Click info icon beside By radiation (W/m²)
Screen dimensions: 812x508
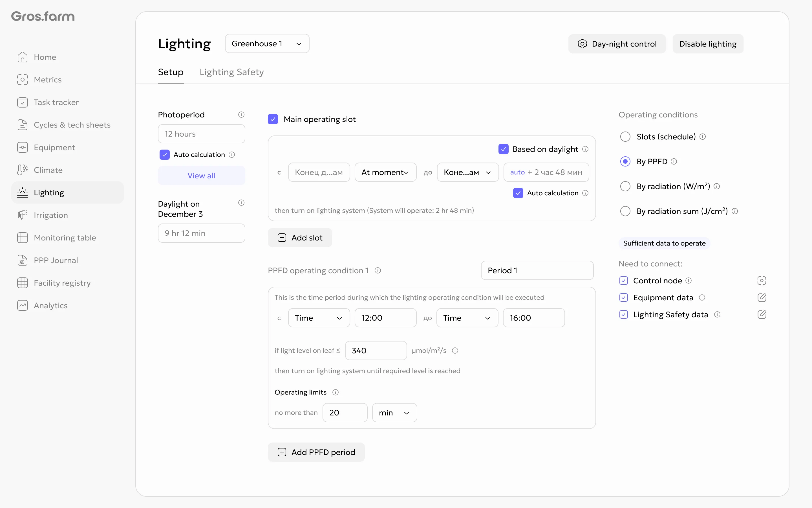(717, 187)
